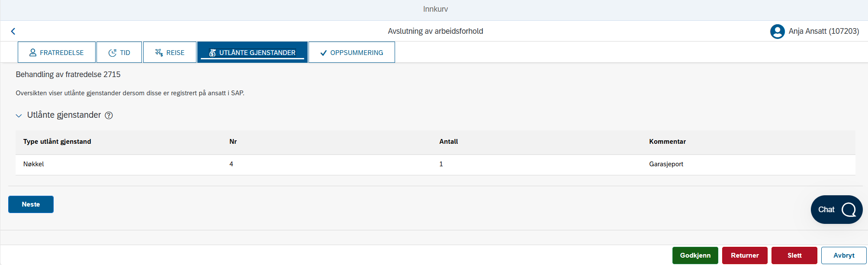
Task: Click the airplane icon on Reise tab
Action: tap(159, 53)
